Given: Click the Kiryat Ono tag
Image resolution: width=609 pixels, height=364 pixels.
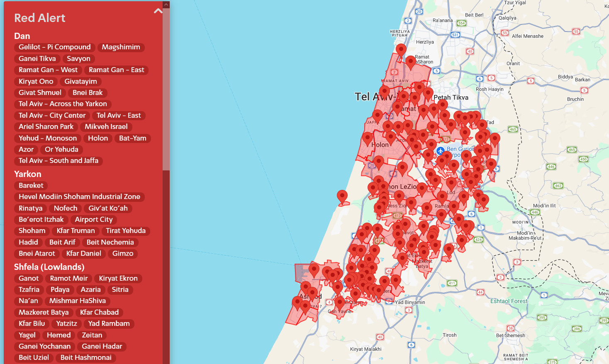Looking at the screenshot, I should (x=36, y=82).
